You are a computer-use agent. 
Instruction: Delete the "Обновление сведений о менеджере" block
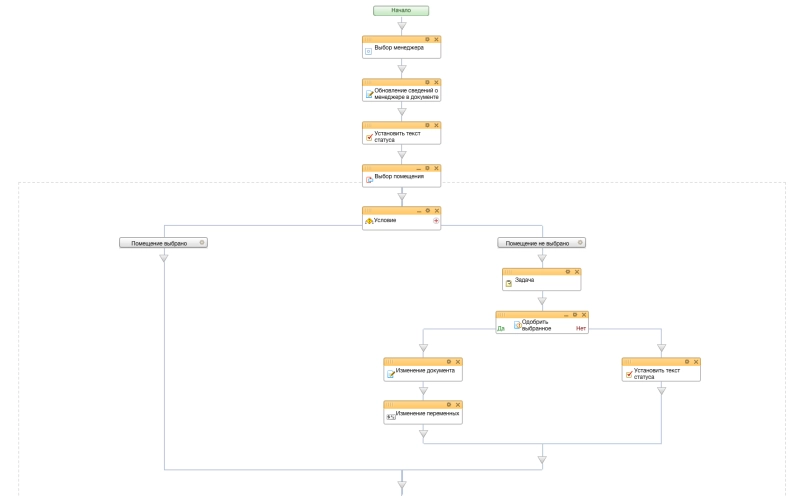[436, 82]
